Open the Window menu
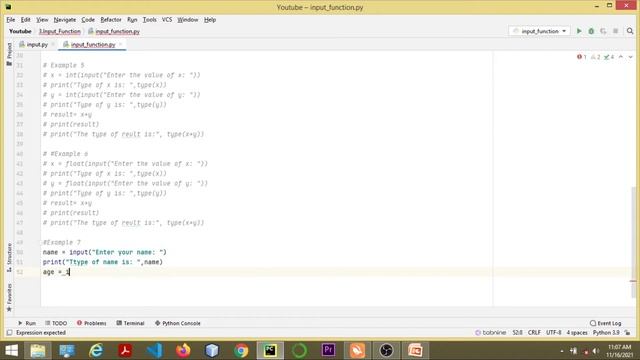The width and height of the screenshot is (640, 360). (x=187, y=20)
